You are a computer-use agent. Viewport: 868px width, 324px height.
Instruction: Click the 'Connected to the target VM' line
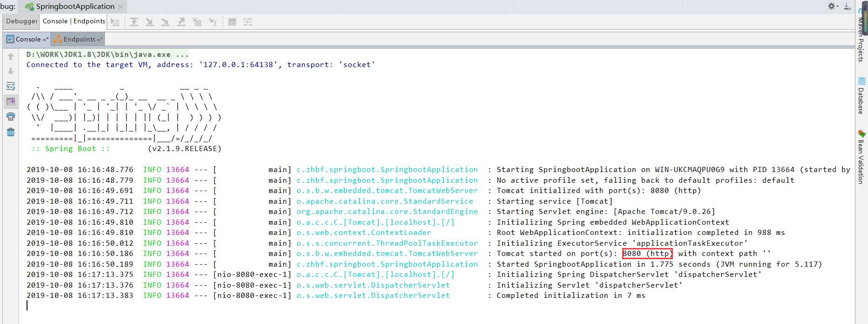201,65
